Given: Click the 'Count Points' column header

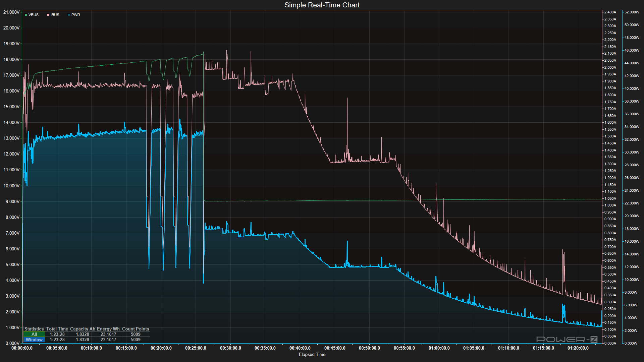Looking at the screenshot, I should click(136, 329).
